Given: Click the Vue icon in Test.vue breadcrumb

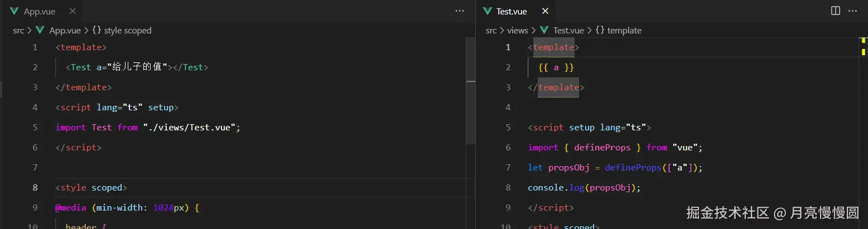Looking at the screenshot, I should coord(544,31).
